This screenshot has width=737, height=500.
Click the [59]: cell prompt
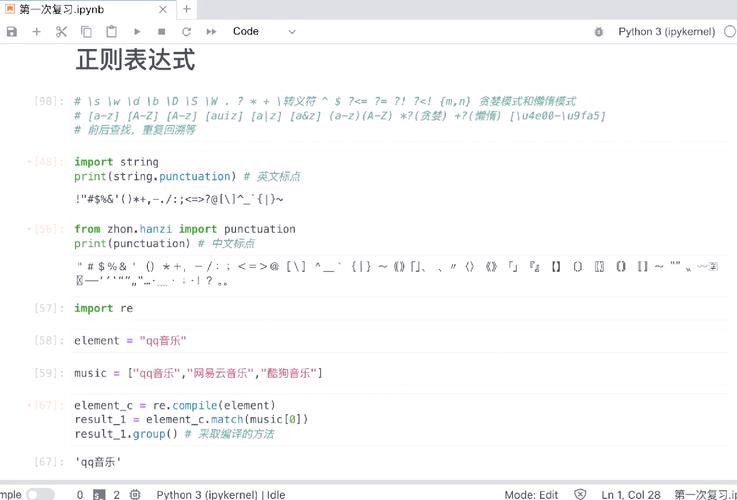coord(49,373)
